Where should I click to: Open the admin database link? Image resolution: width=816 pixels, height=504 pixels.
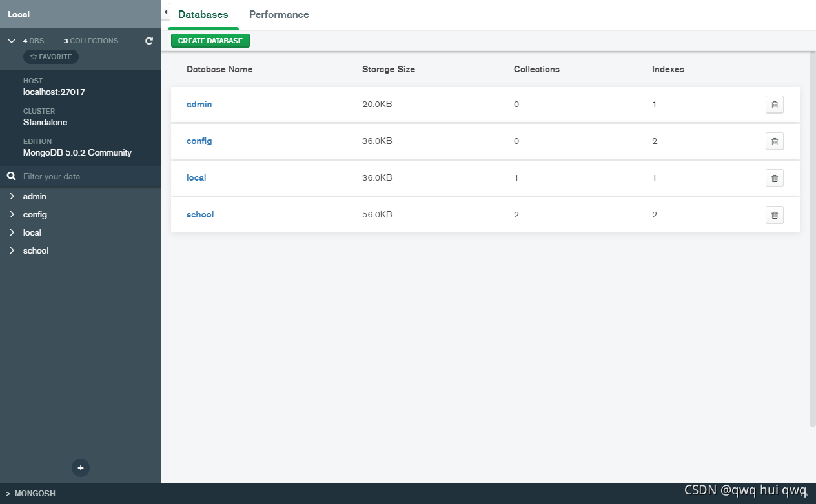click(x=199, y=104)
